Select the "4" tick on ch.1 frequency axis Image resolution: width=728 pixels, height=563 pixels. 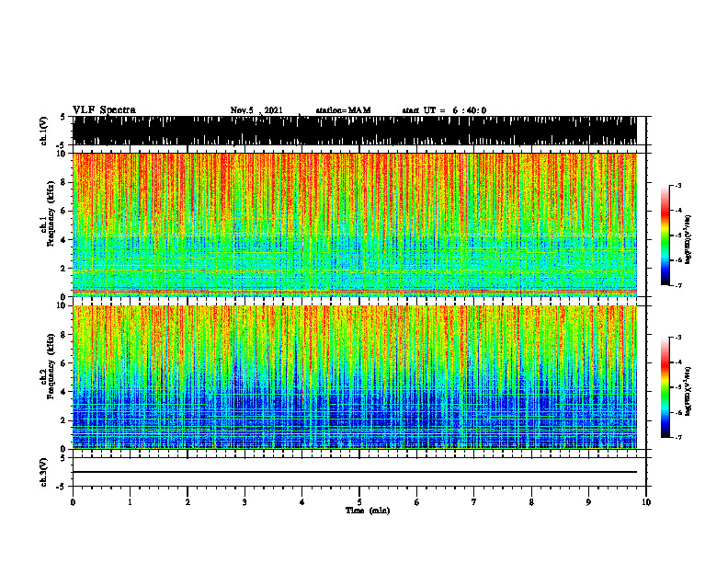[x=65, y=240]
